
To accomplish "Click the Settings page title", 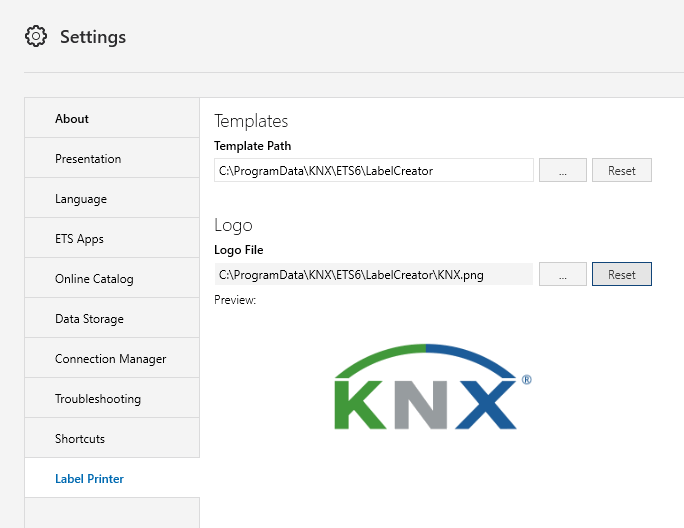I will tap(93, 37).
